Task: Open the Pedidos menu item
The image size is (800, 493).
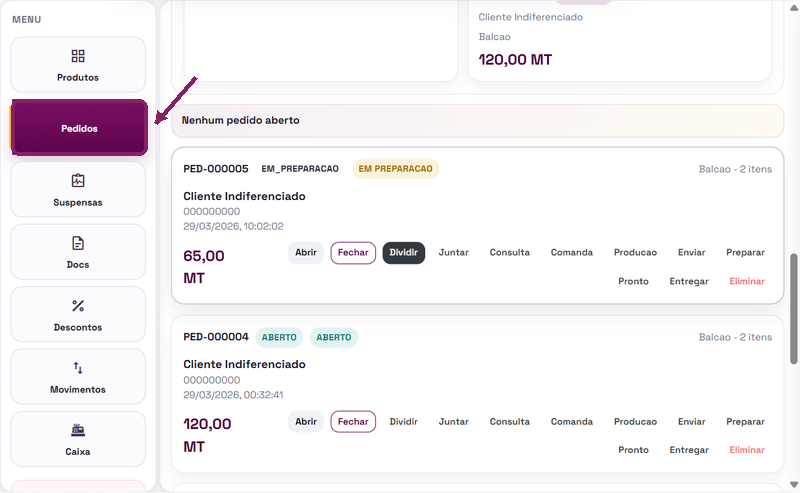Action: [79, 128]
